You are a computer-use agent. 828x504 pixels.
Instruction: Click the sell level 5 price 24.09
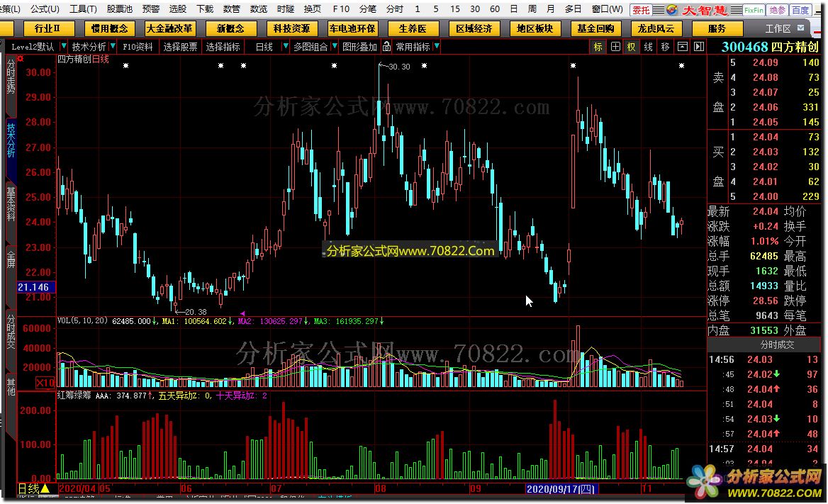click(765, 62)
